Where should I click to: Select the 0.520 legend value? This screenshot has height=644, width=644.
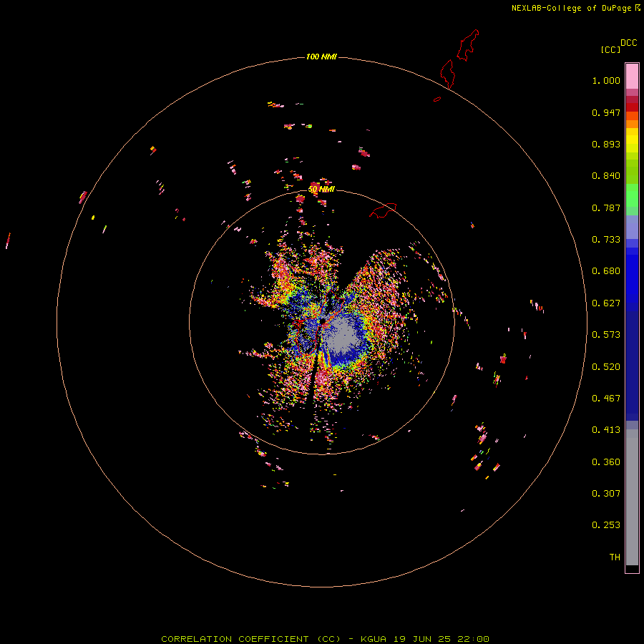coord(606,367)
